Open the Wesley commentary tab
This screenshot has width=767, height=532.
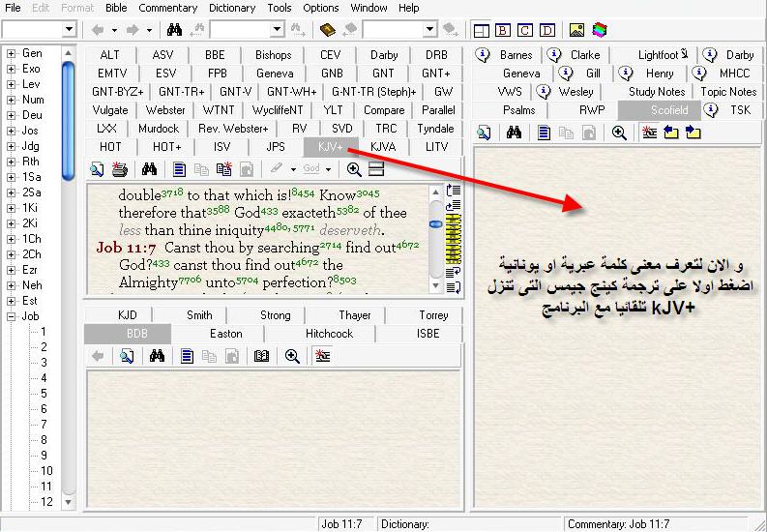(x=575, y=92)
